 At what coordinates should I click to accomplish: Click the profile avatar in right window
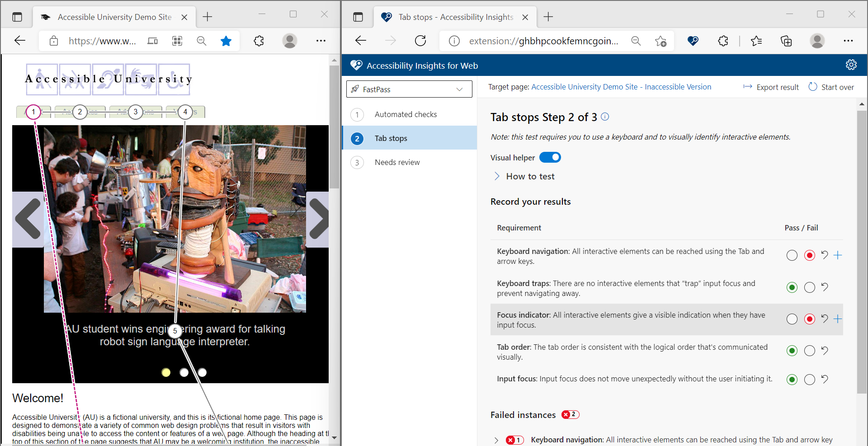817,41
